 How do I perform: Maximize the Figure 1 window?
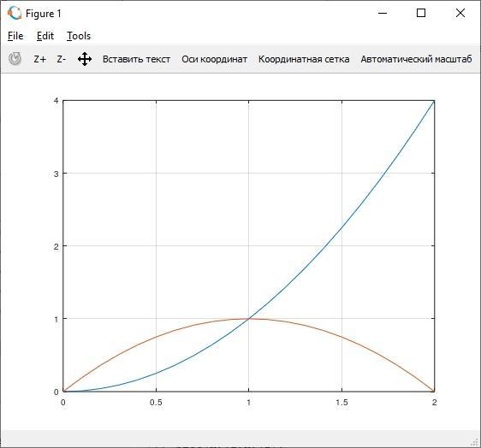tap(421, 13)
